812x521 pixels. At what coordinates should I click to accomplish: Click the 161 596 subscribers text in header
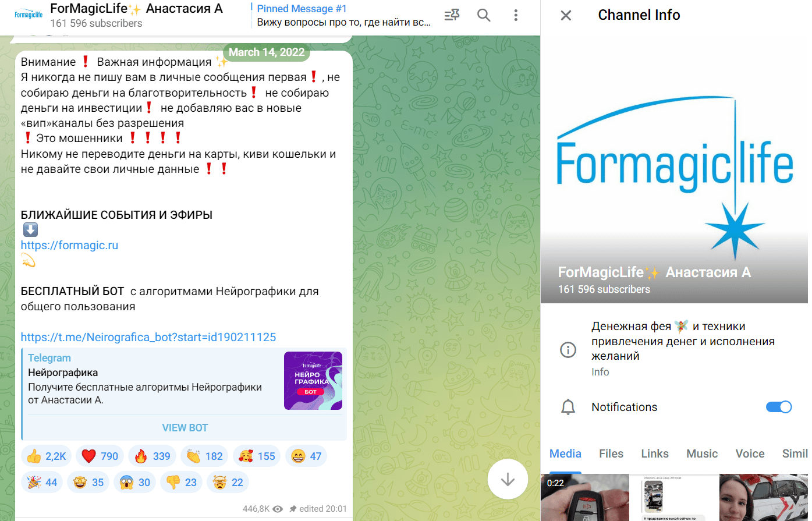[x=96, y=23]
